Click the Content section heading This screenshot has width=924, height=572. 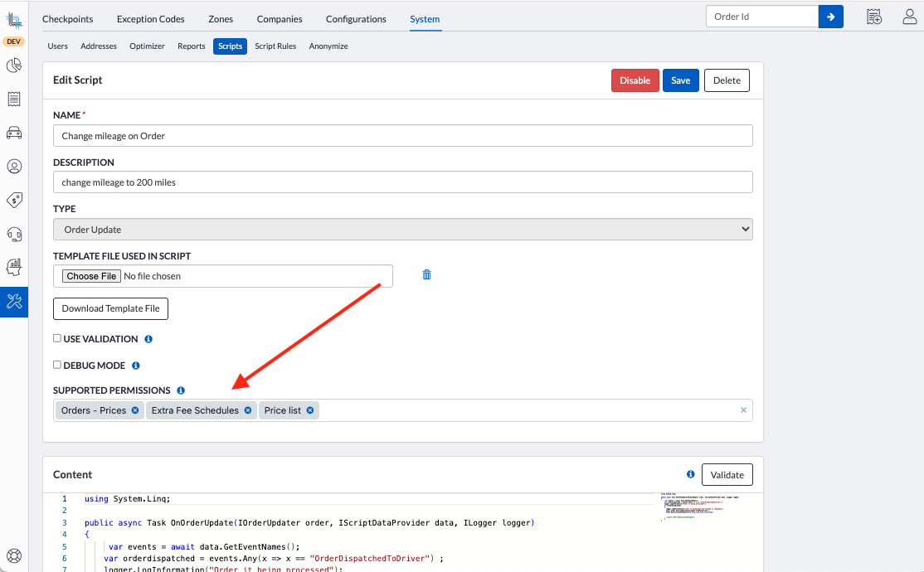tap(72, 475)
